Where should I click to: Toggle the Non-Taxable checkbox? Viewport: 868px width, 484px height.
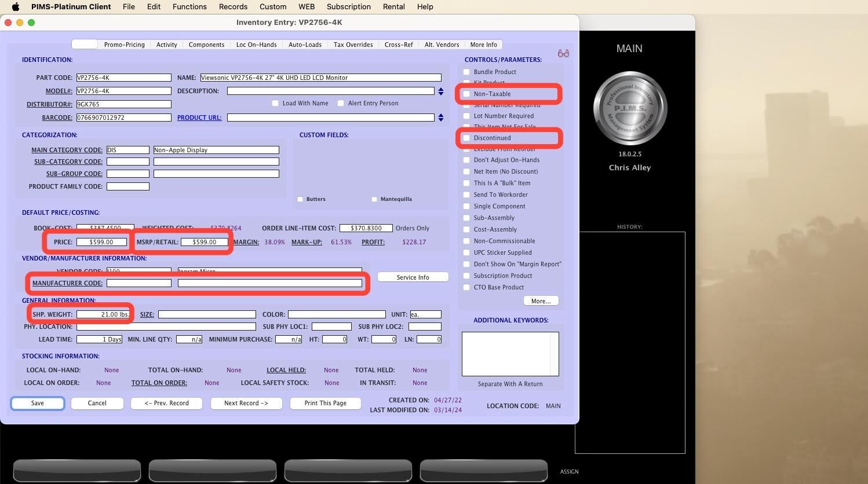point(466,94)
